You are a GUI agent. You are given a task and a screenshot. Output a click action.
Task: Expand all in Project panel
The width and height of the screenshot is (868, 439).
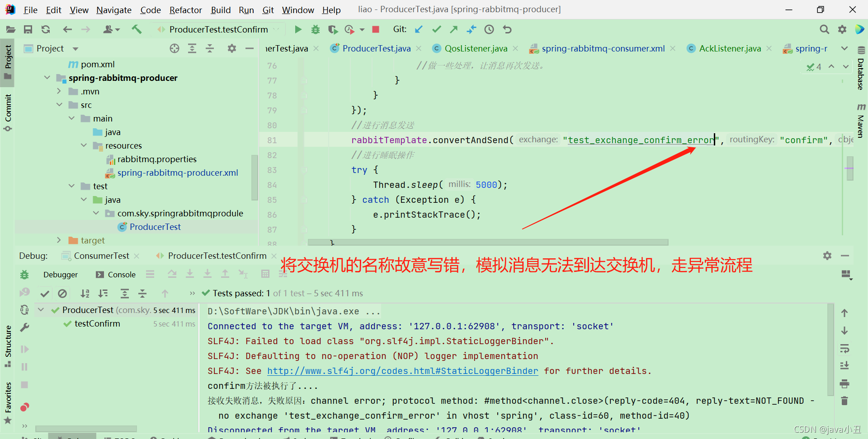(x=192, y=48)
